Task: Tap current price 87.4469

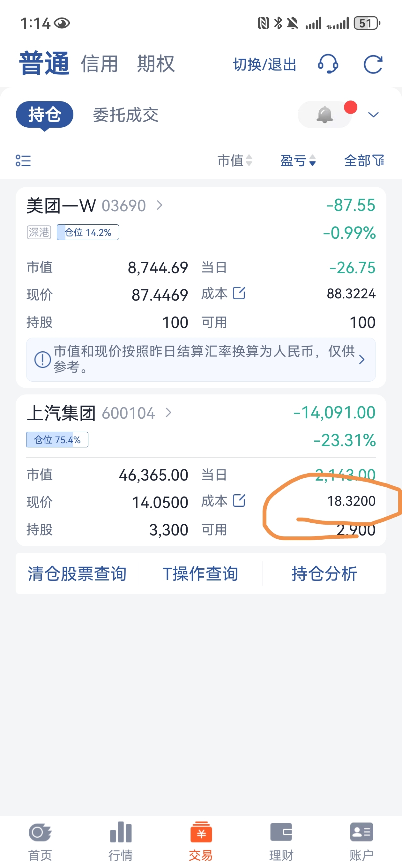Action: tap(160, 295)
